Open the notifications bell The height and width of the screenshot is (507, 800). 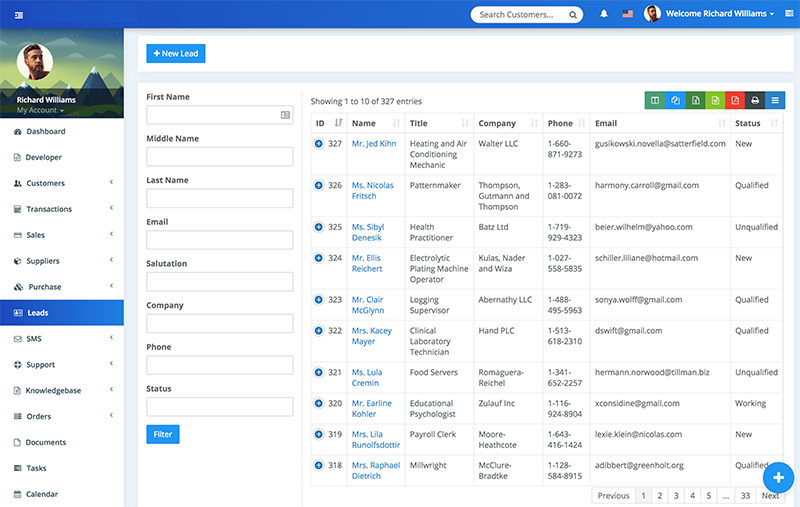coord(604,14)
